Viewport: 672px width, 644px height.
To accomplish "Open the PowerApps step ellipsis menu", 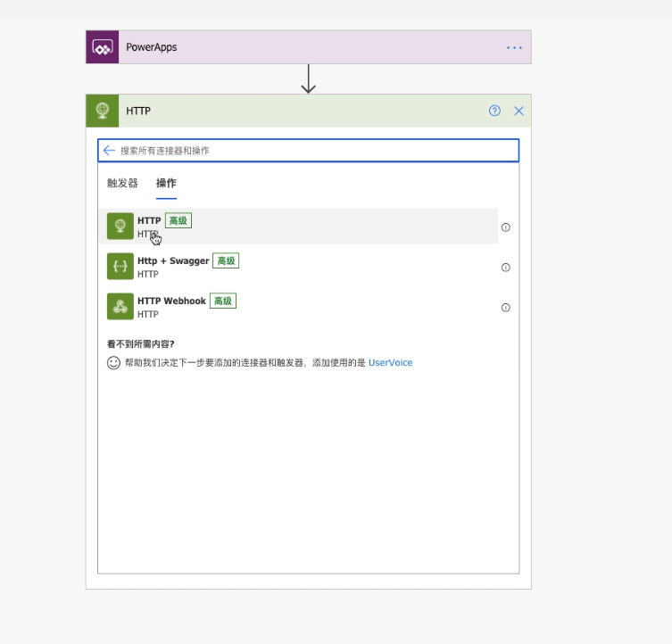I will 514,47.
